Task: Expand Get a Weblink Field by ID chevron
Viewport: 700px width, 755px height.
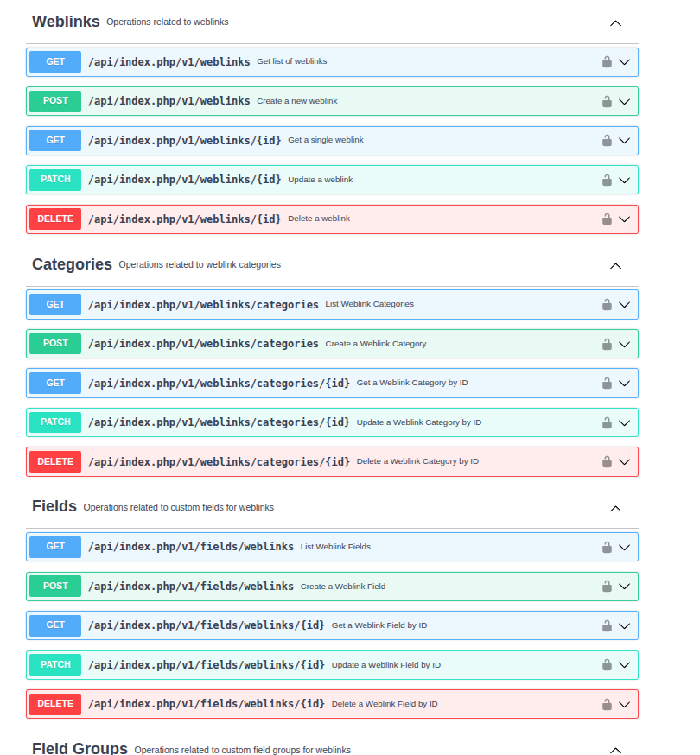Action: tap(625, 626)
